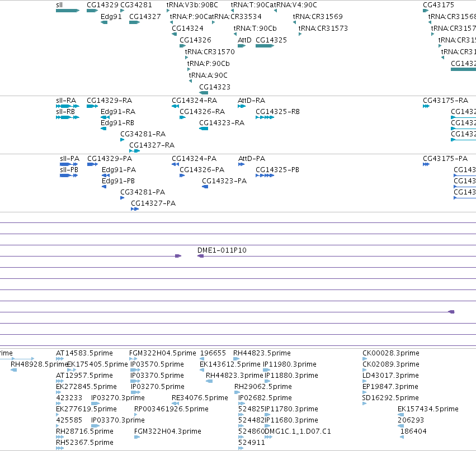Screen dimensions: 476x451
Task: Select the AttD-RA transcript
Action: click(x=242, y=106)
